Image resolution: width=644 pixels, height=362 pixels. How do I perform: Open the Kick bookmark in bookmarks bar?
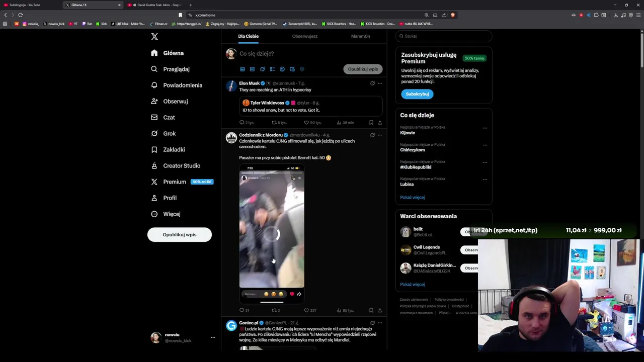coord(101,24)
